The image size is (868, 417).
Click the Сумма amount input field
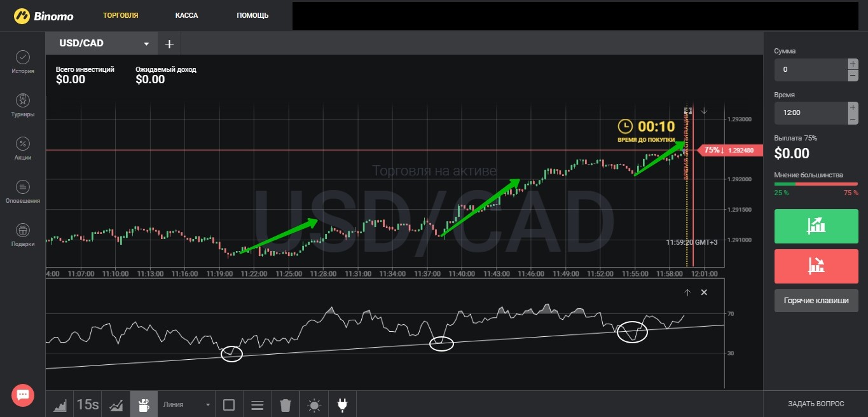coord(811,70)
